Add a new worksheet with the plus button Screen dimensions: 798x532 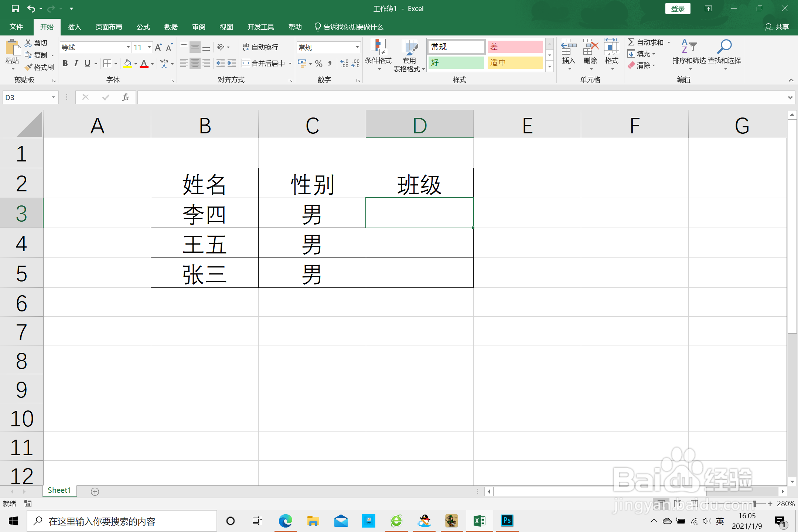pos(95,491)
